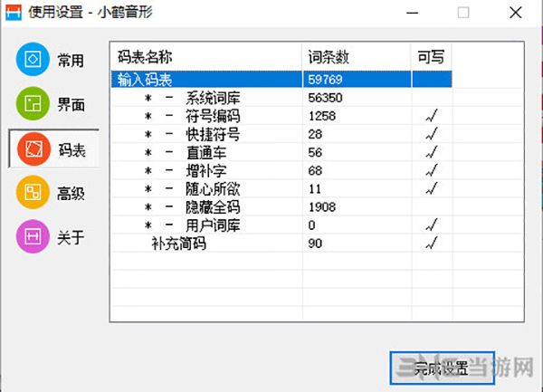Screen dimensions: 543x392
Task: Open the pink 关于 icon
Action: 33,236
